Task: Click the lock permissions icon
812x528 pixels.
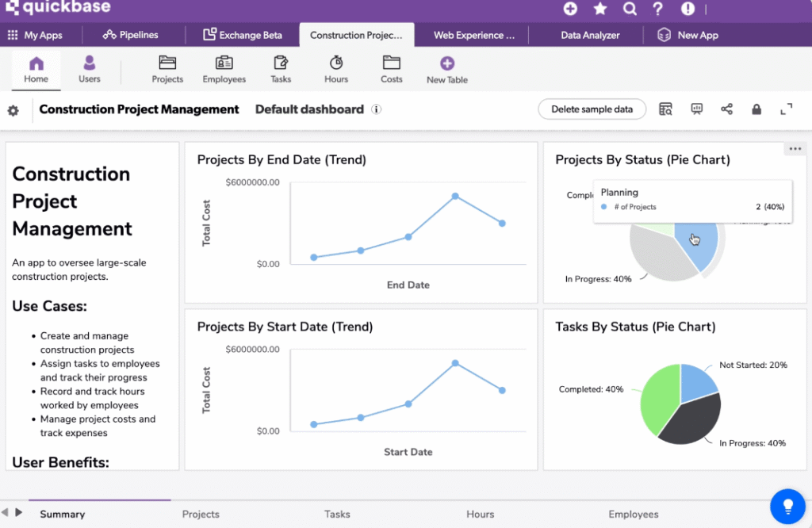Action: [756, 109]
